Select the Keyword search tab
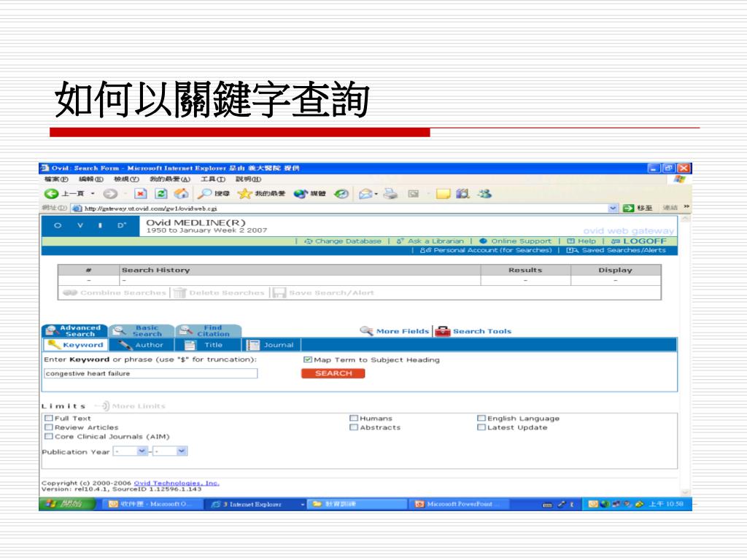 (76, 345)
